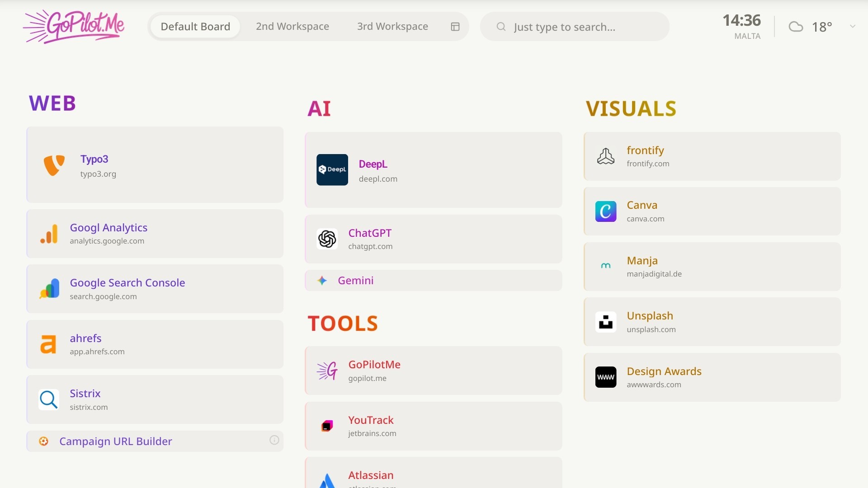Click the Gemini sparkle icon
The width and height of the screenshot is (868, 488).
coord(322,280)
